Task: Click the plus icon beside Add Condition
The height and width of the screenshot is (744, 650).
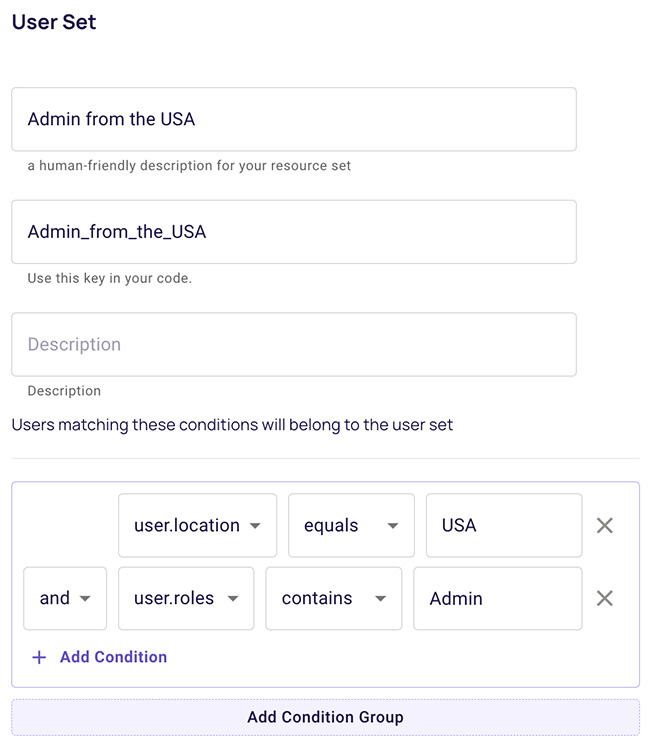Action: click(39, 657)
